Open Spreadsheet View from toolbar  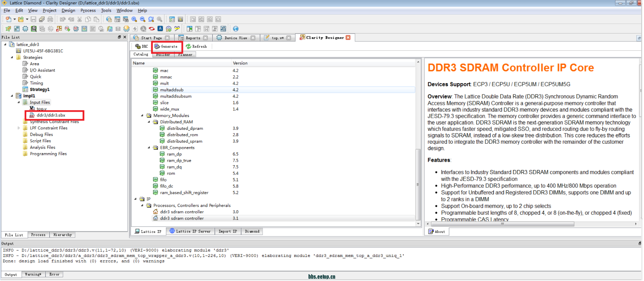(8, 29)
